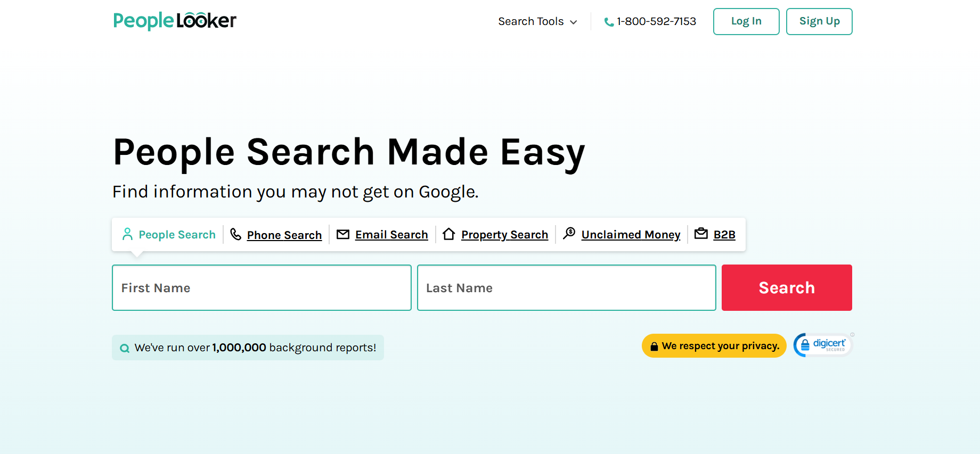
Task: Click the phone handset icon in search tabs
Action: click(235, 234)
